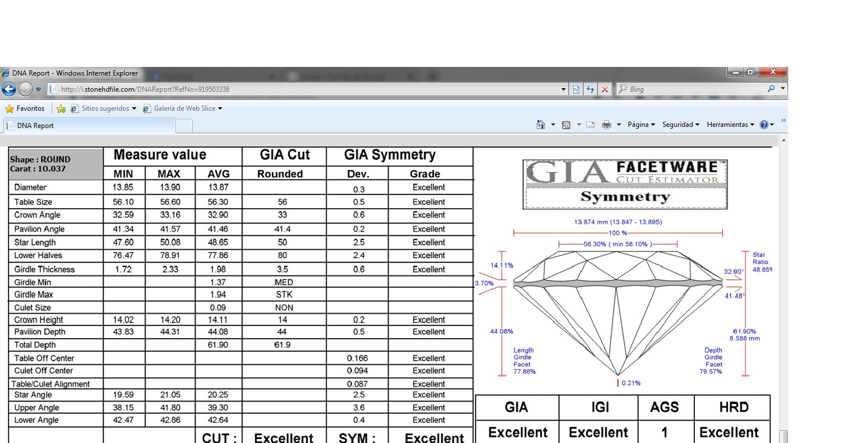Click the 'GIA Symmetry' column header
This screenshot has width=868, height=443.
pyautogui.click(x=390, y=155)
